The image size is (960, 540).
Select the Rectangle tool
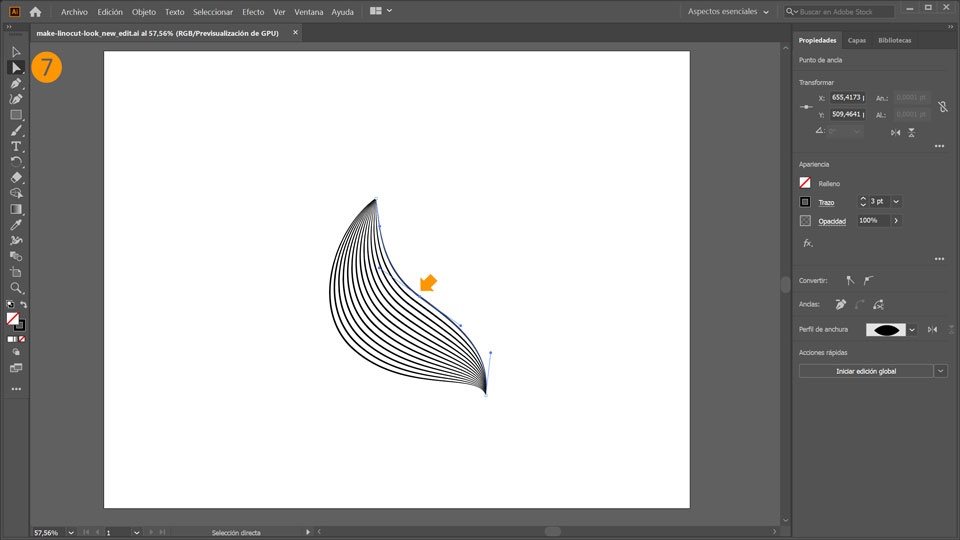coord(16,115)
